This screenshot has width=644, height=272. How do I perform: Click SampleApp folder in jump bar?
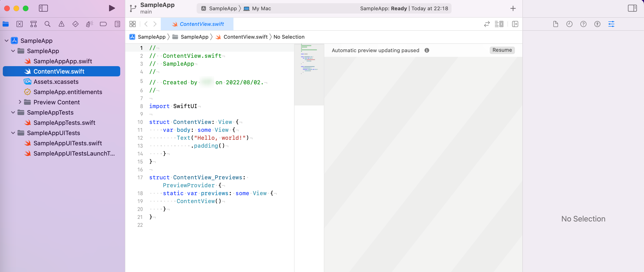191,37
